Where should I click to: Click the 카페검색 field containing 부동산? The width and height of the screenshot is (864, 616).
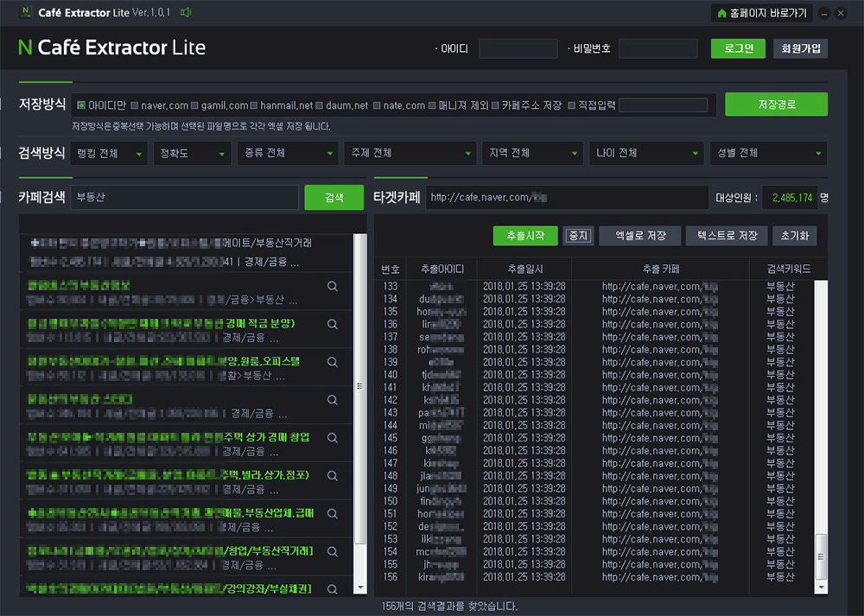[x=185, y=197]
